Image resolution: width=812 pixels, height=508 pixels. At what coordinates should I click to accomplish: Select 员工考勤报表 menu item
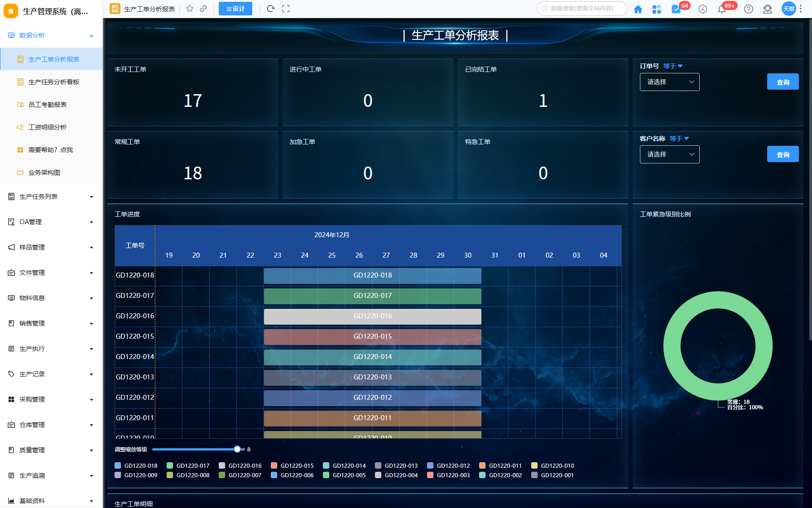click(x=47, y=105)
